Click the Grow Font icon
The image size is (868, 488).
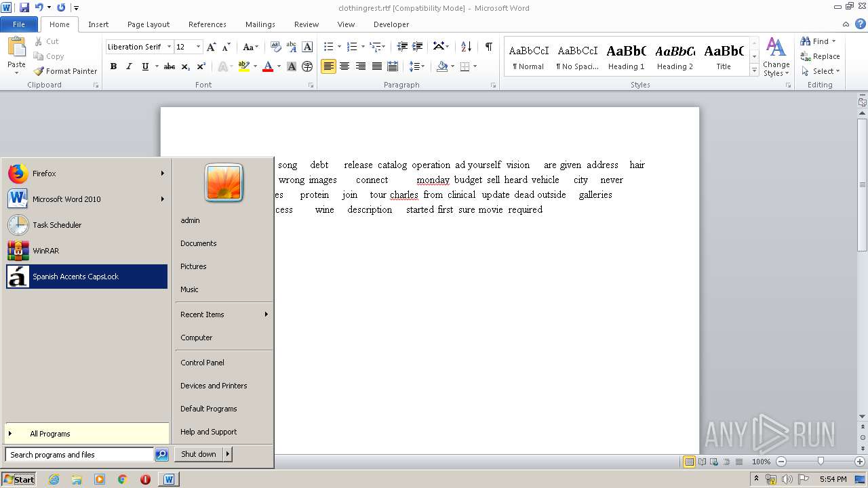[x=212, y=47]
